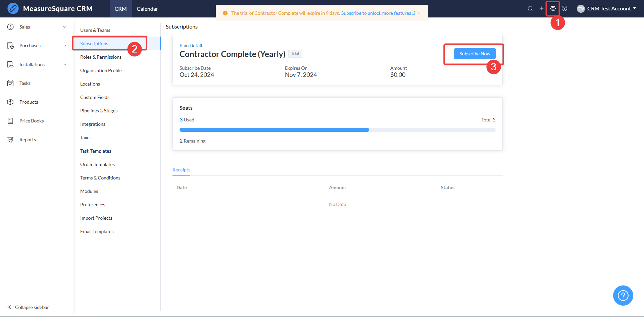Open Task Templates settings
Image resolution: width=644 pixels, height=317 pixels.
point(96,151)
